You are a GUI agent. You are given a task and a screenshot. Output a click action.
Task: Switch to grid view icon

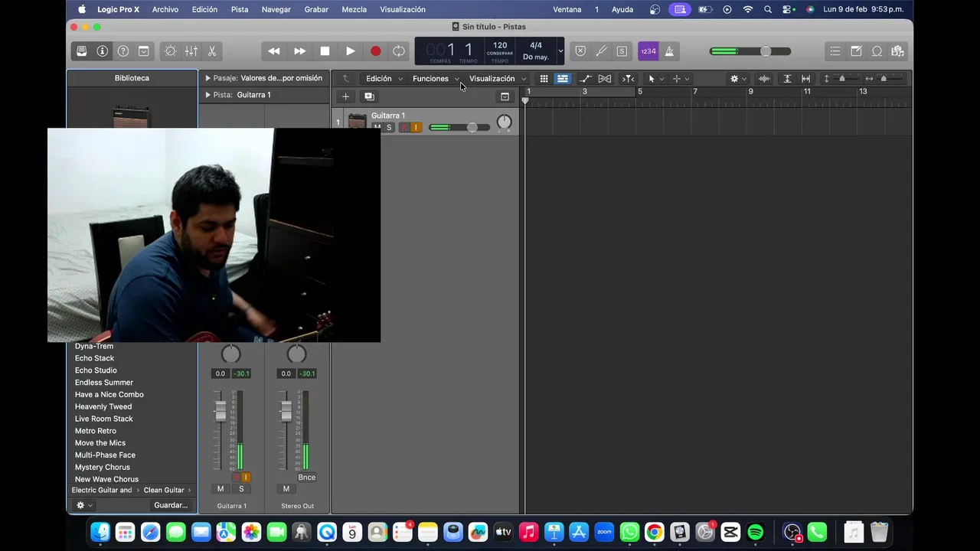pos(544,79)
